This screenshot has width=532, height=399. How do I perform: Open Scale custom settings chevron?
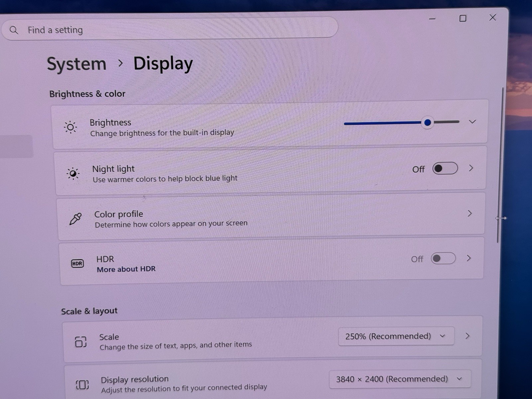[x=467, y=336]
